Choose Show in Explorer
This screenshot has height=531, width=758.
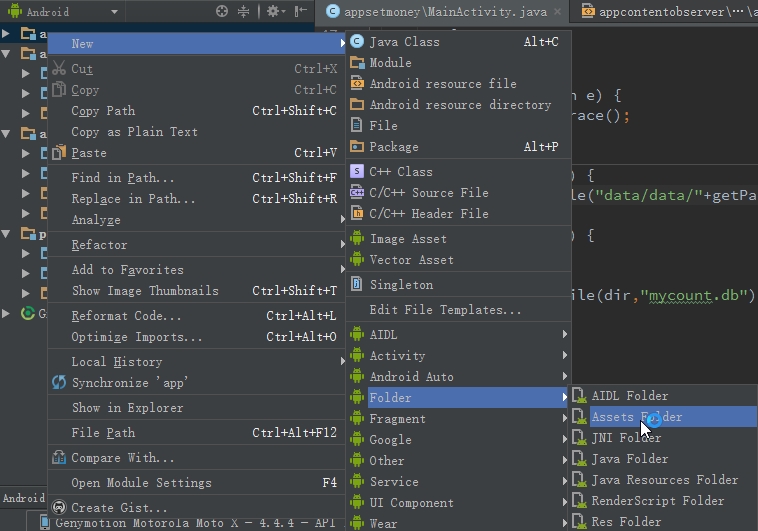[197, 408]
